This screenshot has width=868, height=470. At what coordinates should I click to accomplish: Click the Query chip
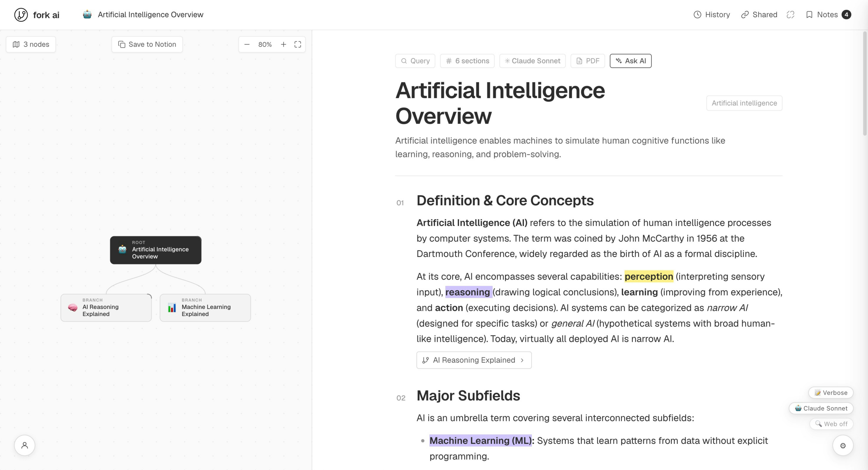pyautogui.click(x=415, y=61)
